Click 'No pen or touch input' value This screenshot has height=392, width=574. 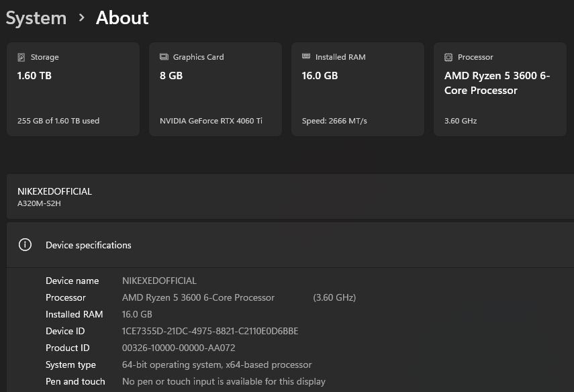224,381
